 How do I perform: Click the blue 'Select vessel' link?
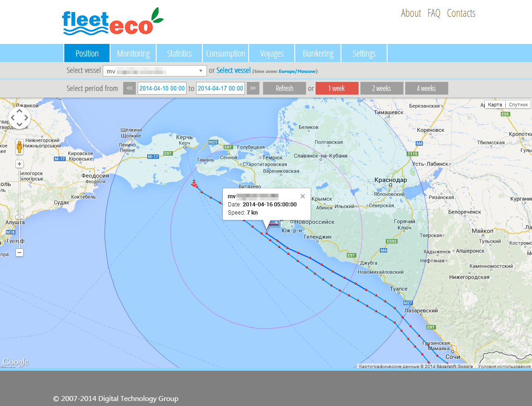[x=234, y=70]
